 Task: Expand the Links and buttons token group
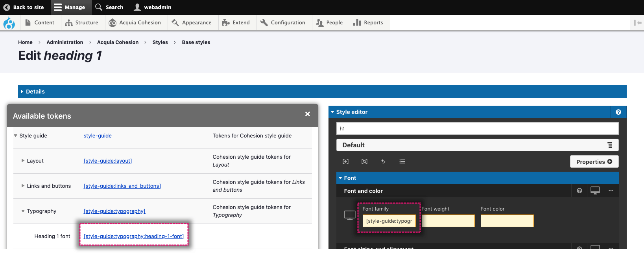pyautogui.click(x=23, y=186)
